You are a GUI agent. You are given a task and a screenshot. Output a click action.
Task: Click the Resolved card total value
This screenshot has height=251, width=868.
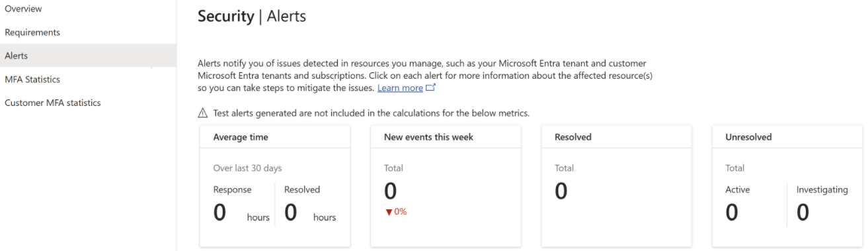click(x=561, y=191)
